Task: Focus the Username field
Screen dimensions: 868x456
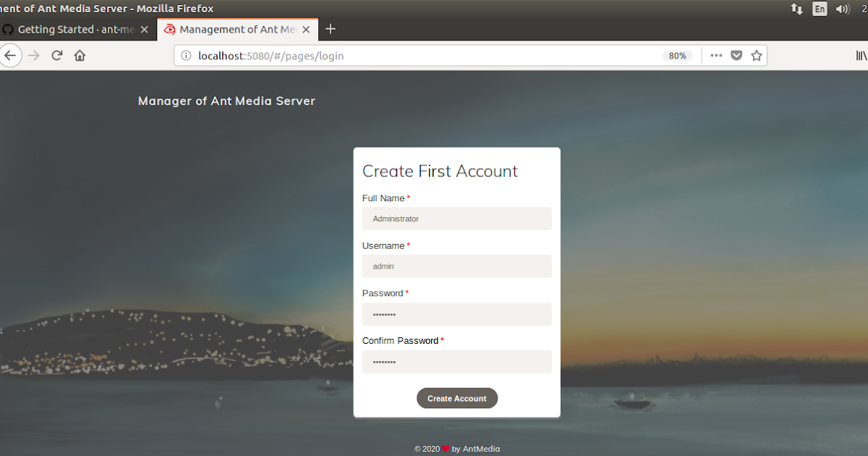Action: click(456, 266)
